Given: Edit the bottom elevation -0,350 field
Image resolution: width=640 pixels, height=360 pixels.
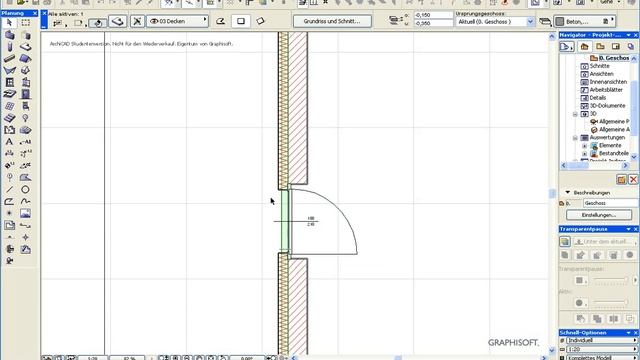Looking at the screenshot, I should [x=433, y=23].
